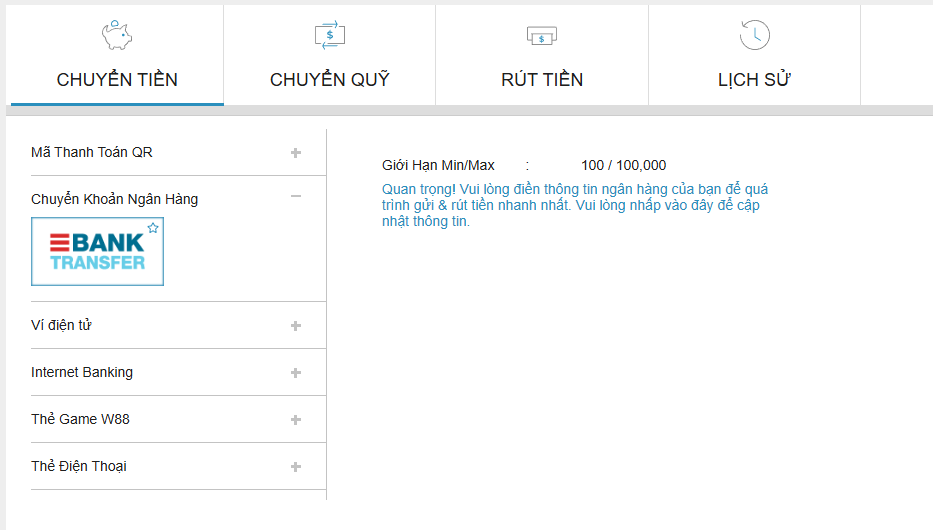933x530 pixels.
Task: Click the Internet Banking menu label
Action: [82, 372]
